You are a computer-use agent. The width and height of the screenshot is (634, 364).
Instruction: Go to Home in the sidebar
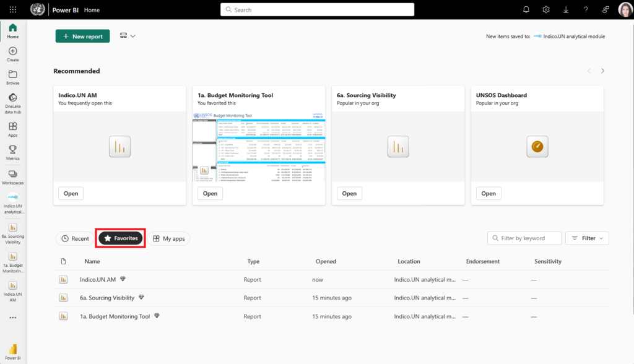(13, 31)
